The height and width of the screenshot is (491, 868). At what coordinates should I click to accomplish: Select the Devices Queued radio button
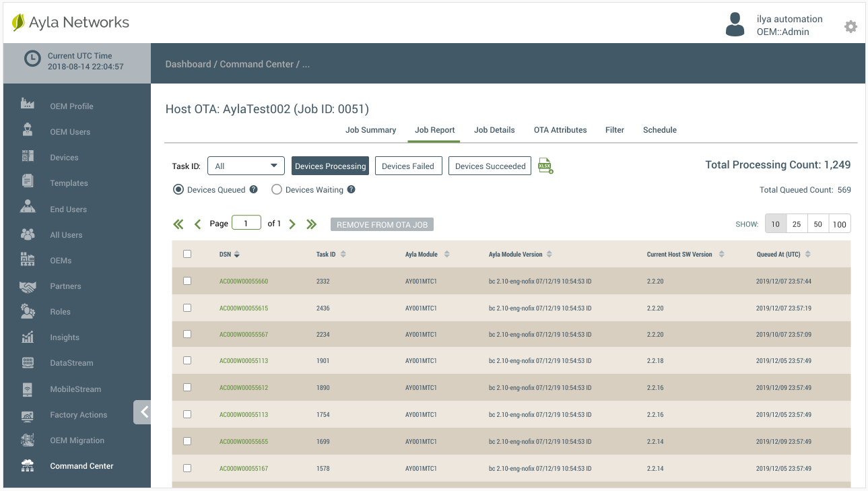(x=178, y=190)
